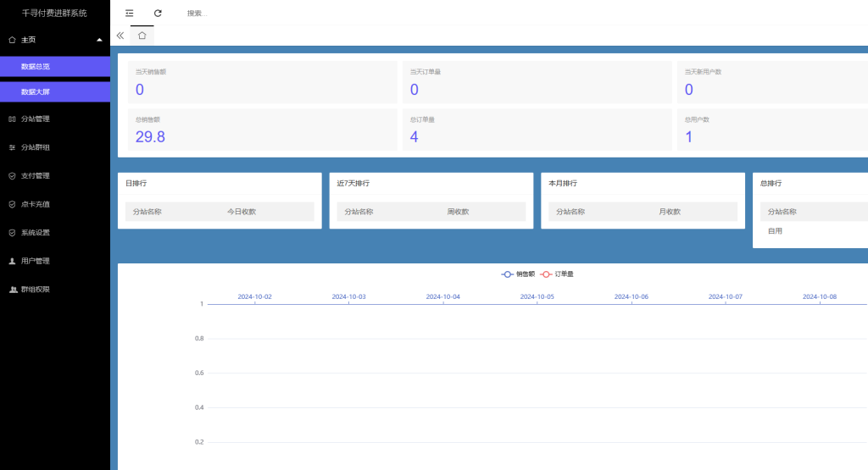868x470 pixels.
Task: Toggle the 销售额 series in chart legend
Action: (x=518, y=274)
